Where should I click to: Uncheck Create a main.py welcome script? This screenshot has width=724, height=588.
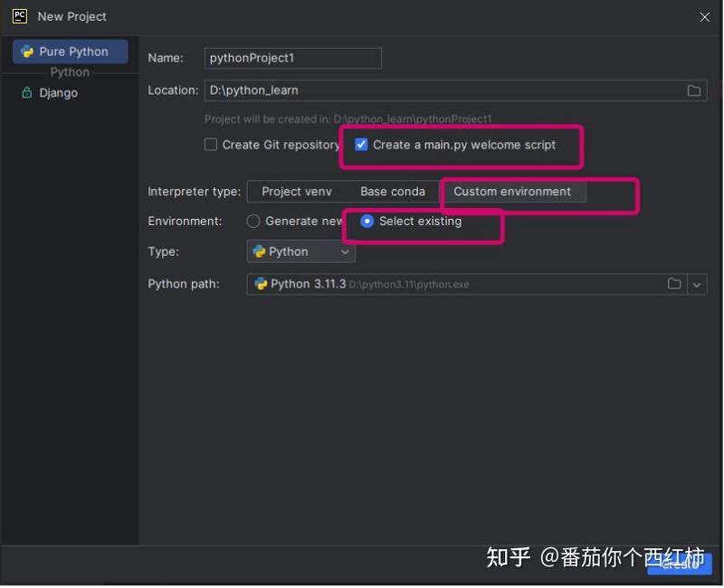361,145
